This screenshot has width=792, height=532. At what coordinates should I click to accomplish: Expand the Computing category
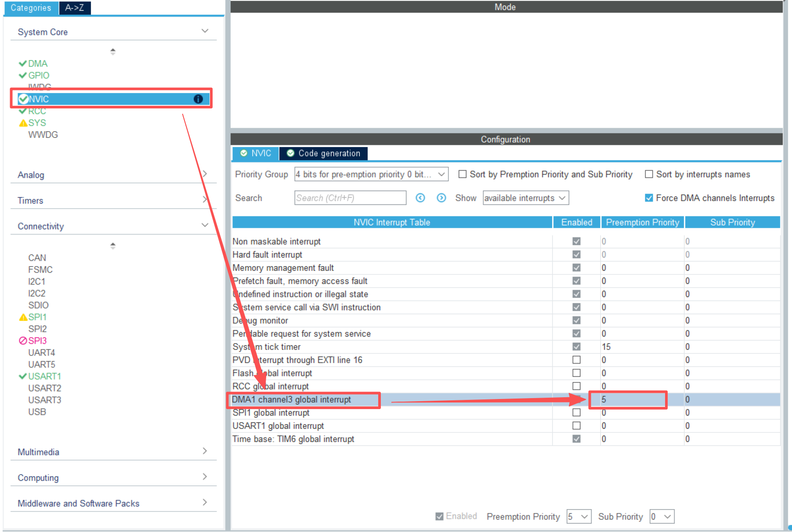(113, 478)
